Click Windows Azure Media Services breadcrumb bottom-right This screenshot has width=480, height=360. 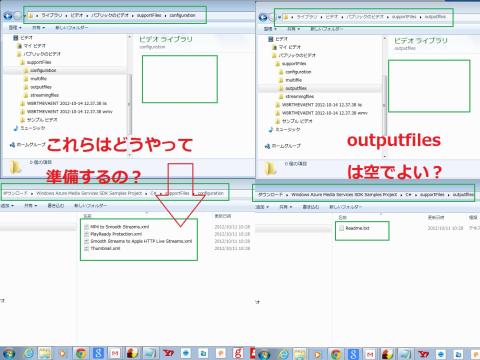344,195
